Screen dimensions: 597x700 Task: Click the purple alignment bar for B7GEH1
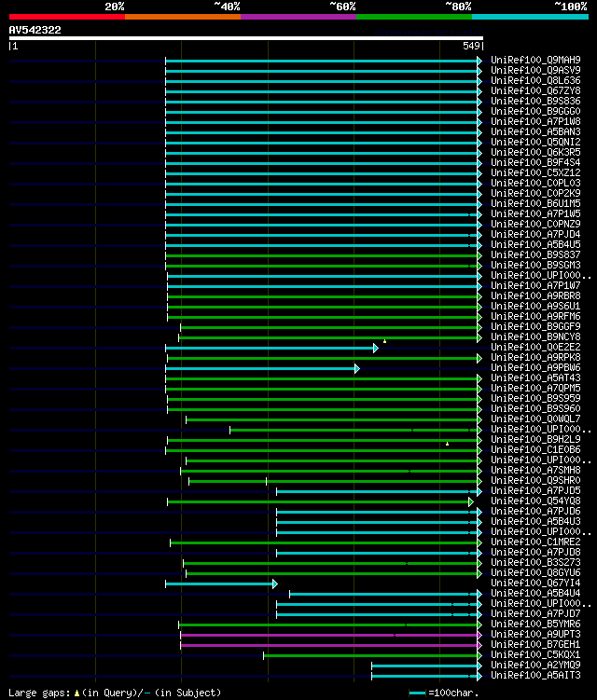click(x=329, y=646)
